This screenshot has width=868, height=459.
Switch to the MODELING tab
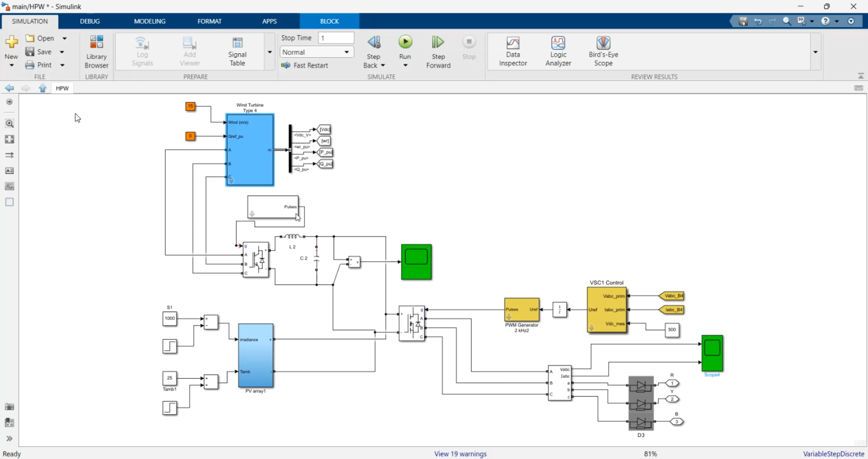click(149, 21)
